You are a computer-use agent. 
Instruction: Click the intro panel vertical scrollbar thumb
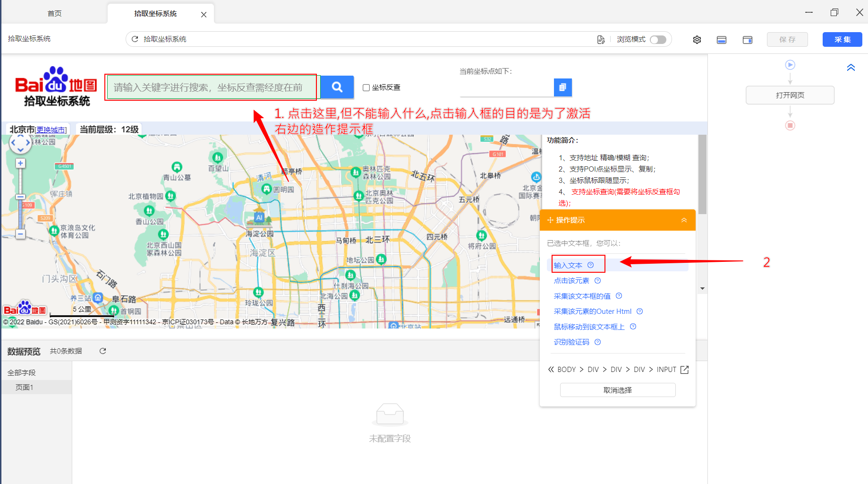coord(702,174)
